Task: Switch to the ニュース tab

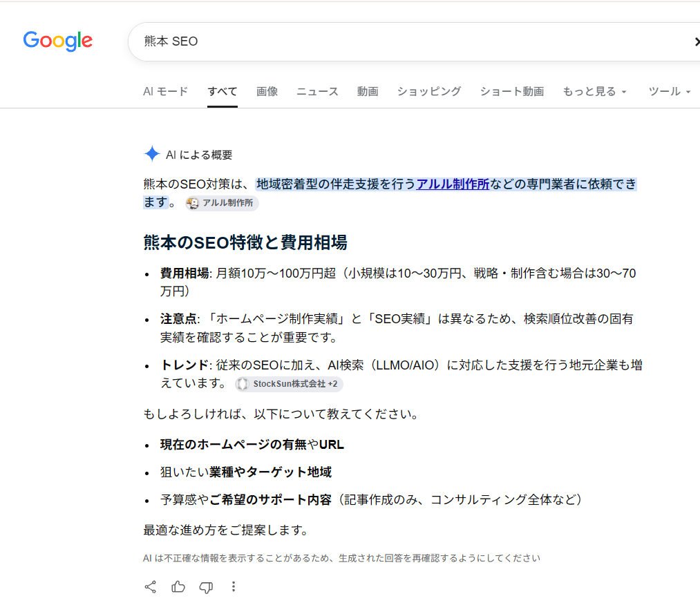Action: pyautogui.click(x=317, y=91)
